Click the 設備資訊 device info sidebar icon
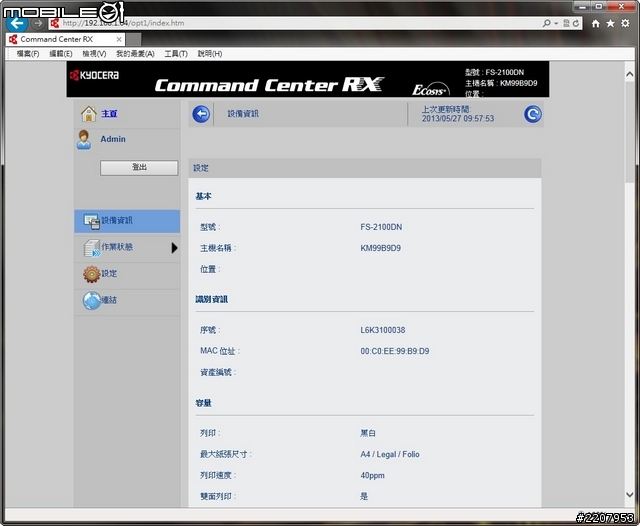 91,221
